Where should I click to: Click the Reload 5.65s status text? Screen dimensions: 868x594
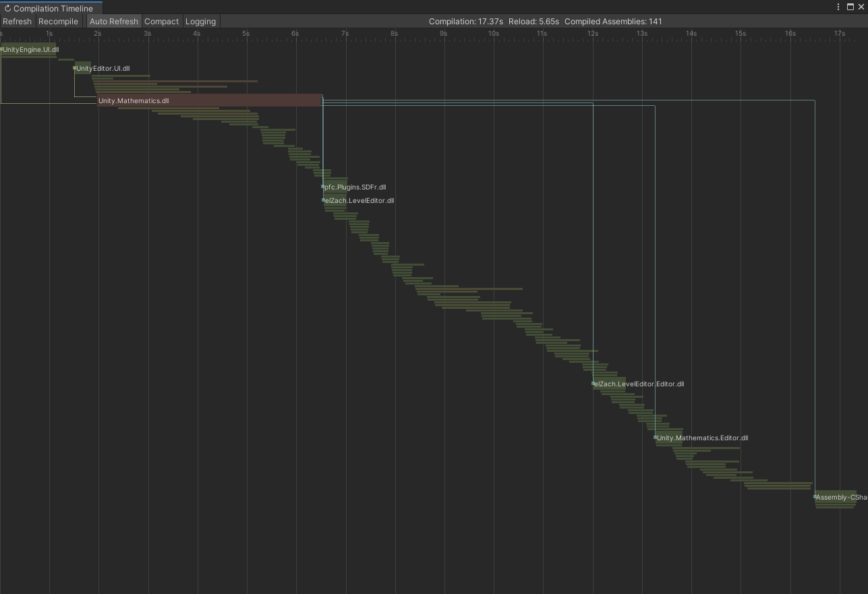tap(533, 22)
